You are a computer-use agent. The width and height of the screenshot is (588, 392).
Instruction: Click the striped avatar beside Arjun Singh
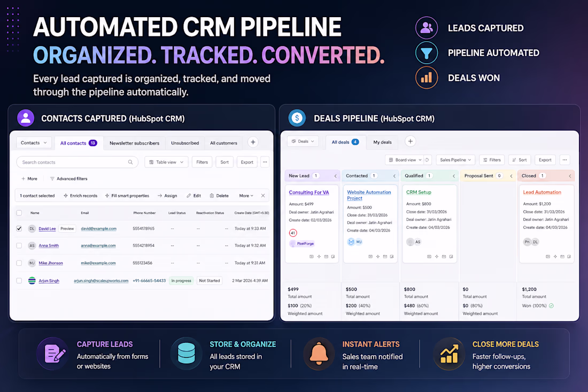click(32, 281)
